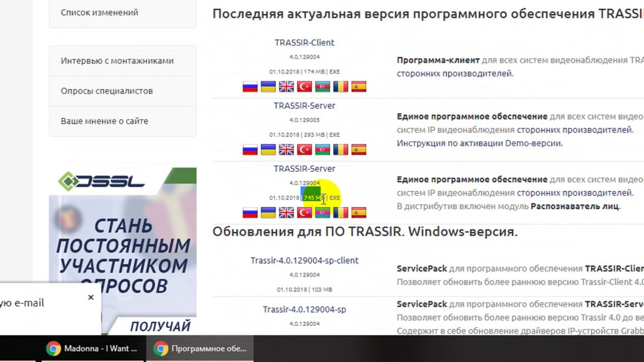Choose Russian flag for TRASSIR-Client download
This screenshot has height=362, width=644.
250,86
